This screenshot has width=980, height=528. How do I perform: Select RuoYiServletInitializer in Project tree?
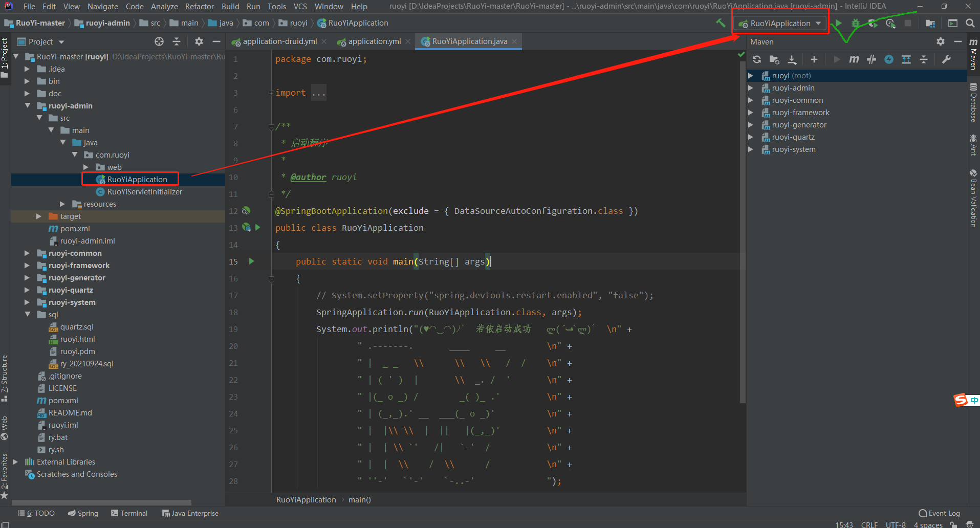point(145,192)
